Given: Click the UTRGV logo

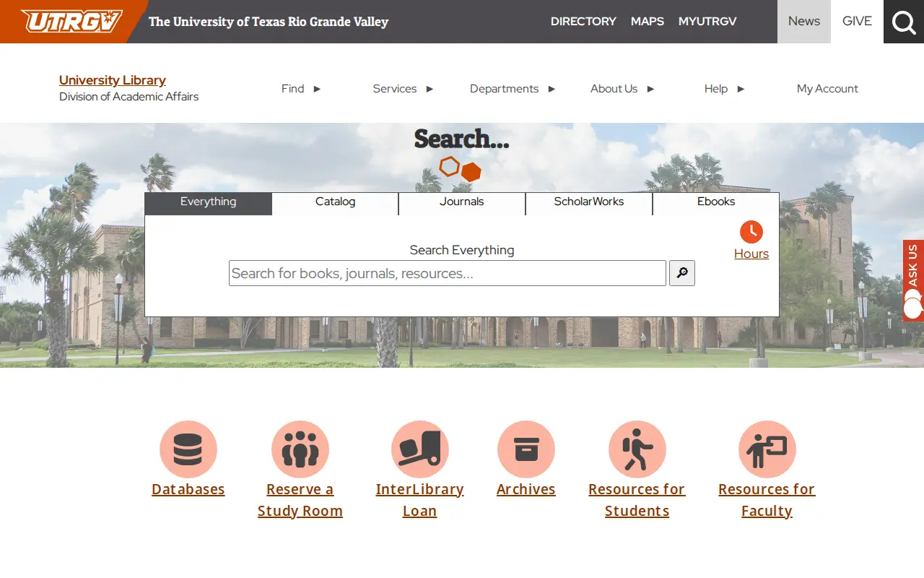Looking at the screenshot, I should tap(71, 21).
